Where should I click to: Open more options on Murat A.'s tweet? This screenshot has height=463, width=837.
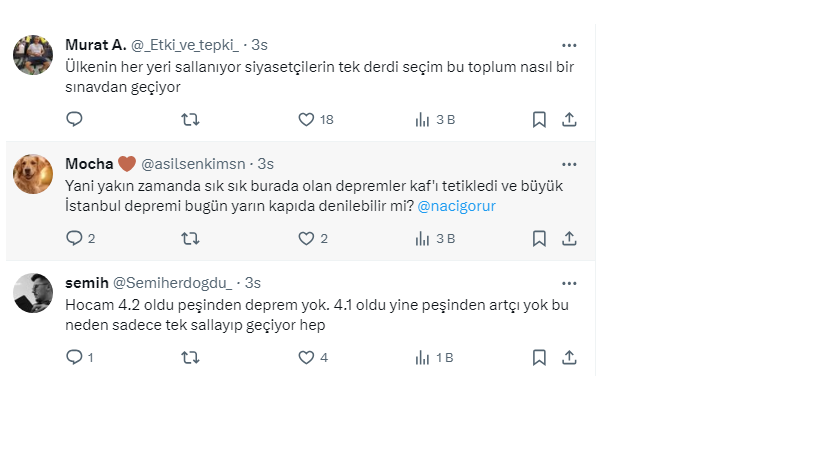(569, 45)
